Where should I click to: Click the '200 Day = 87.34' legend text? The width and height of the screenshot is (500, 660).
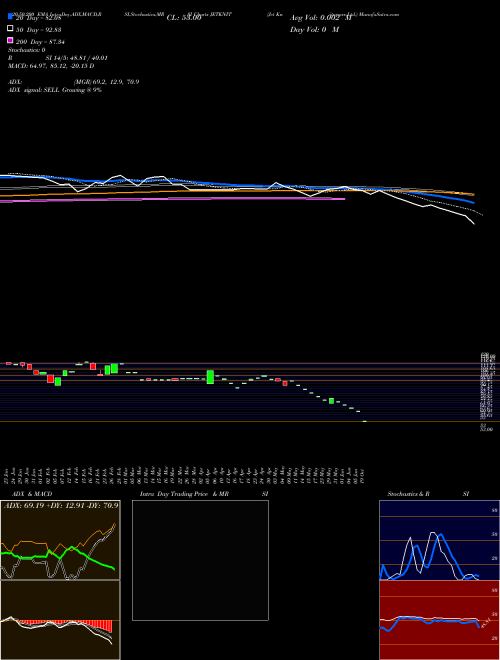40,42
